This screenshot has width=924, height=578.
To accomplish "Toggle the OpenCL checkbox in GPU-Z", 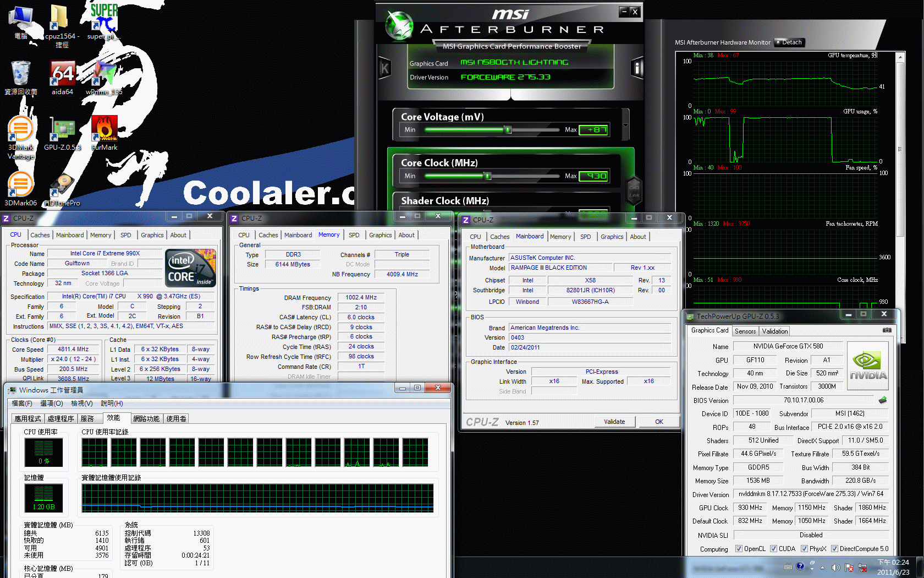I will (x=739, y=549).
